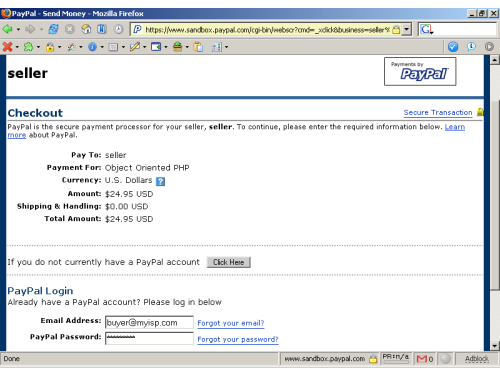Expand the dropdown next to the pencil icon
Image resolution: width=500 pixels, height=375 pixels.
[144, 47]
